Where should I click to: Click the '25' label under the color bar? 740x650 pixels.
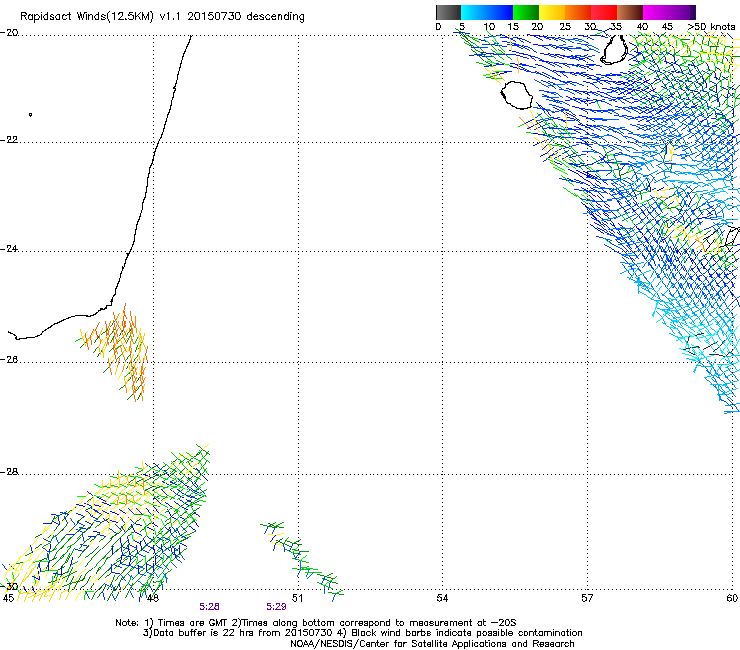click(x=565, y=27)
